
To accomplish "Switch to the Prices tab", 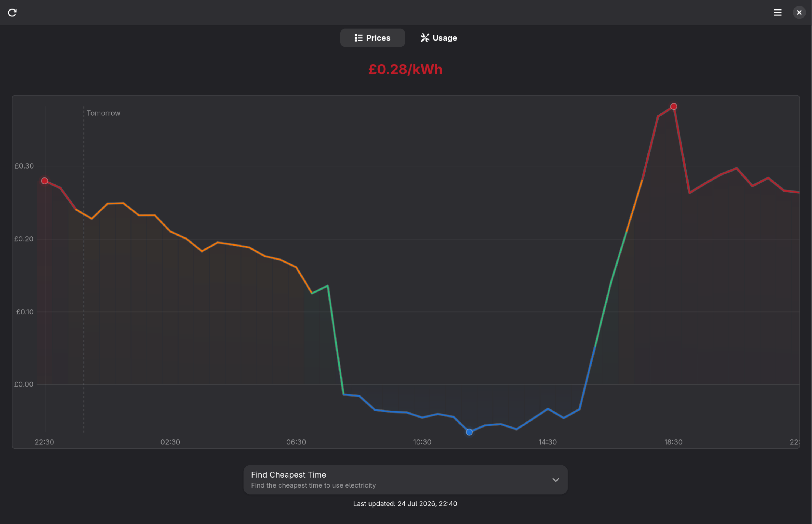I will click(x=373, y=38).
